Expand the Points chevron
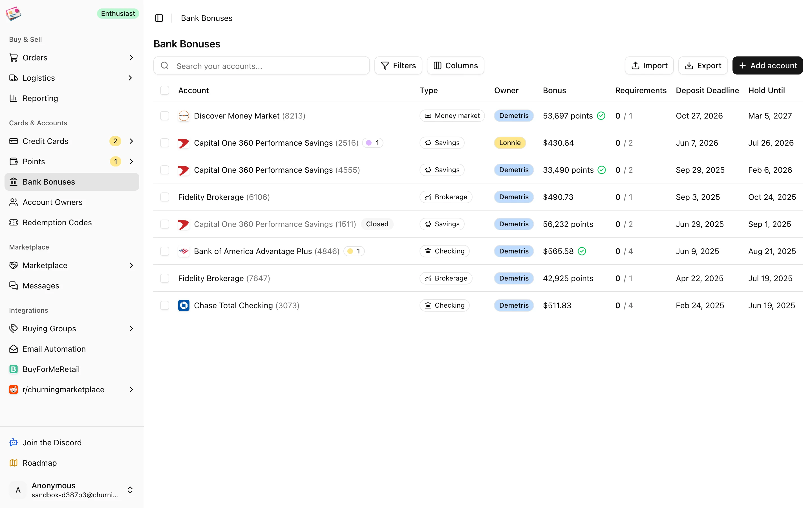Screen dimensions: 812x508 point(131,161)
